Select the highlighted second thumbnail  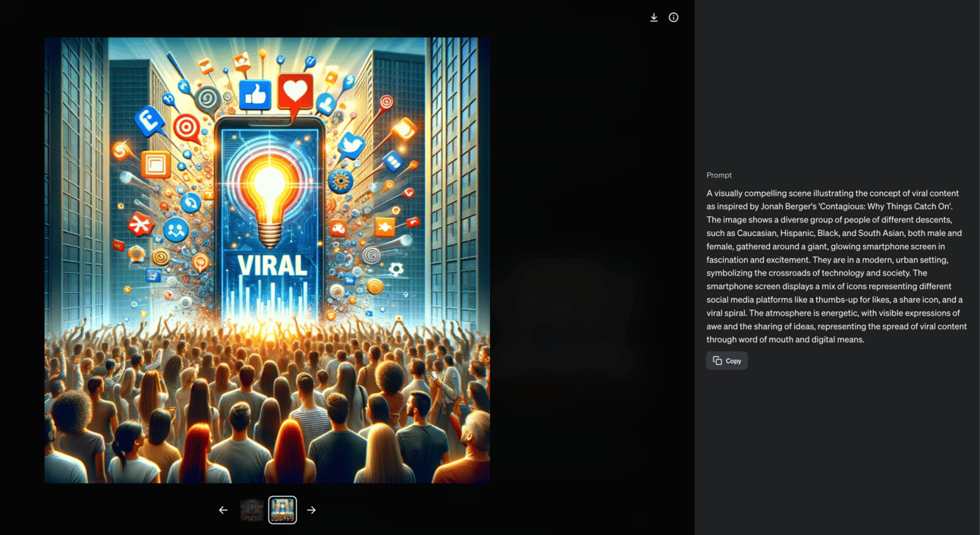(x=283, y=510)
